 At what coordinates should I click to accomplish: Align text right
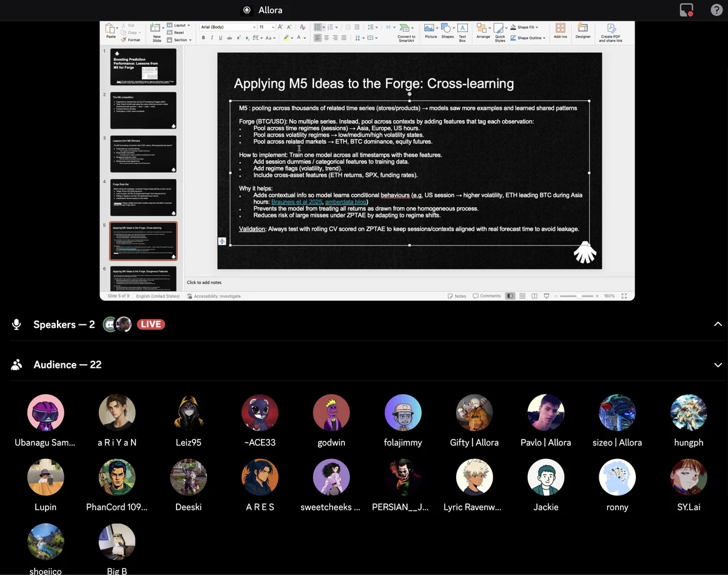(335, 38)
